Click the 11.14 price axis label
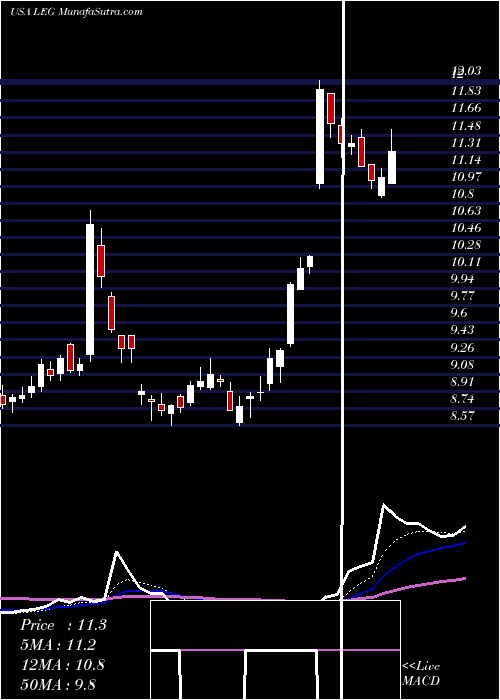Screen dimensions: 500x700 466,160
